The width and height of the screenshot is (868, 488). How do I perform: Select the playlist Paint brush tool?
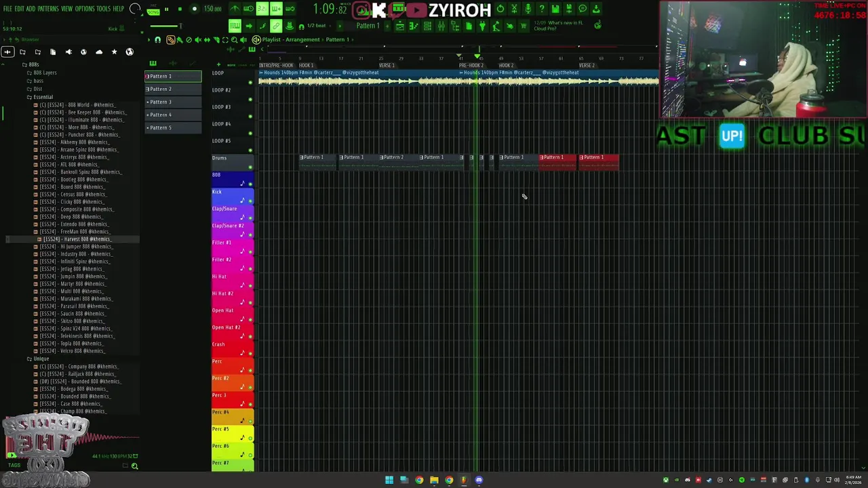click(x=180, y=39)
